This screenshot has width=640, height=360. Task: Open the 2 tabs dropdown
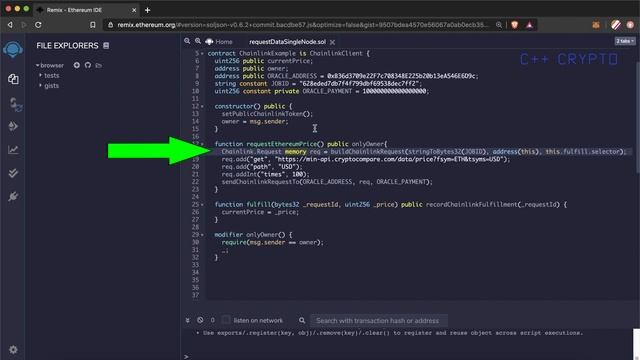(x=625, y=41)
